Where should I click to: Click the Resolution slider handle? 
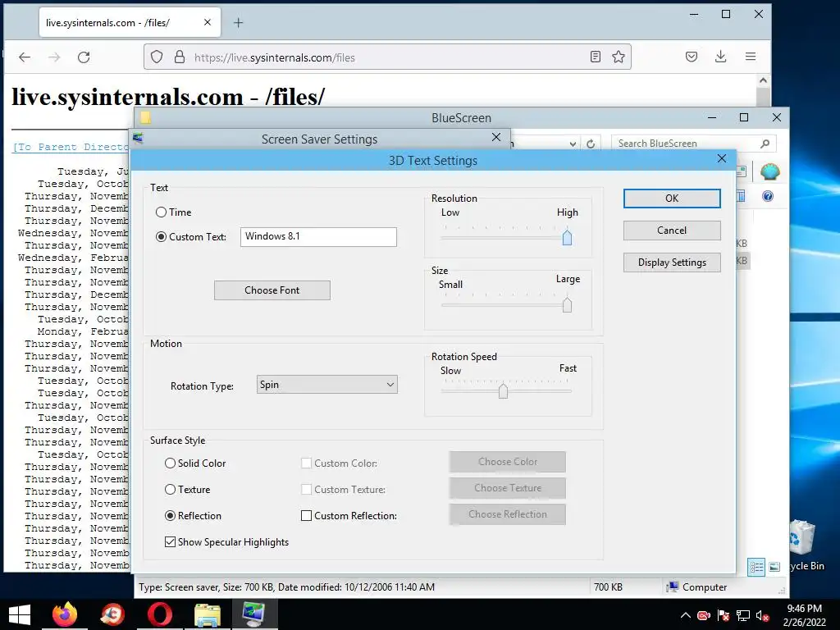[x=567, y=237]
